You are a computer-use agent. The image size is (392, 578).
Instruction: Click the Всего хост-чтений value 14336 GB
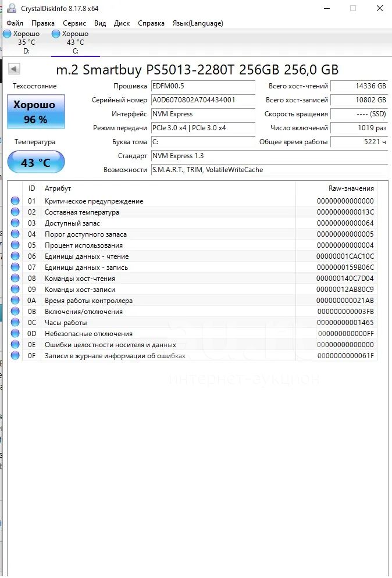point(359,86)
